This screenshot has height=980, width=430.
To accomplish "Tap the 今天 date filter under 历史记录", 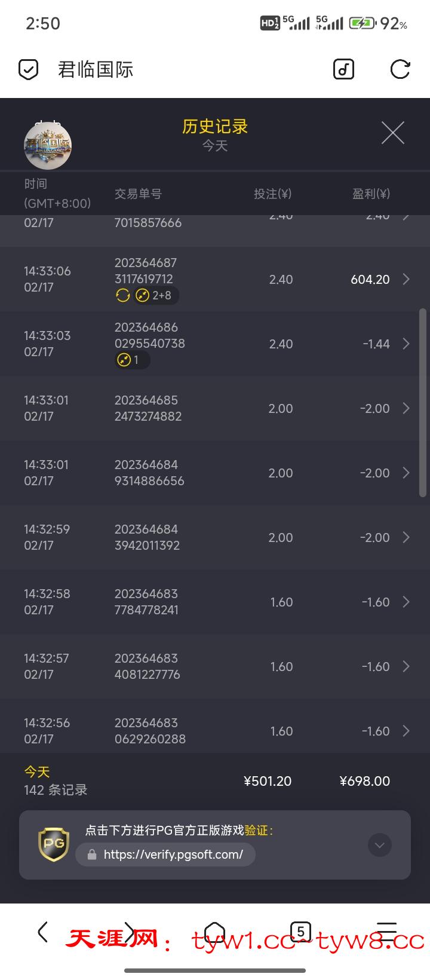I will (x=214, y=146).
